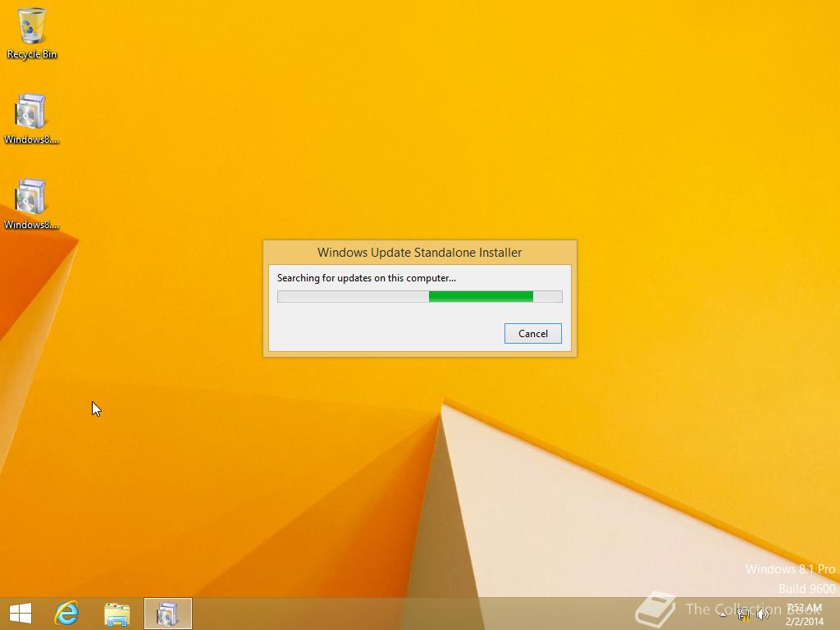Image resolution: width=840 pixels, height=630 pixels.
Task: Cancel the update search
Action: pos(532,333)
